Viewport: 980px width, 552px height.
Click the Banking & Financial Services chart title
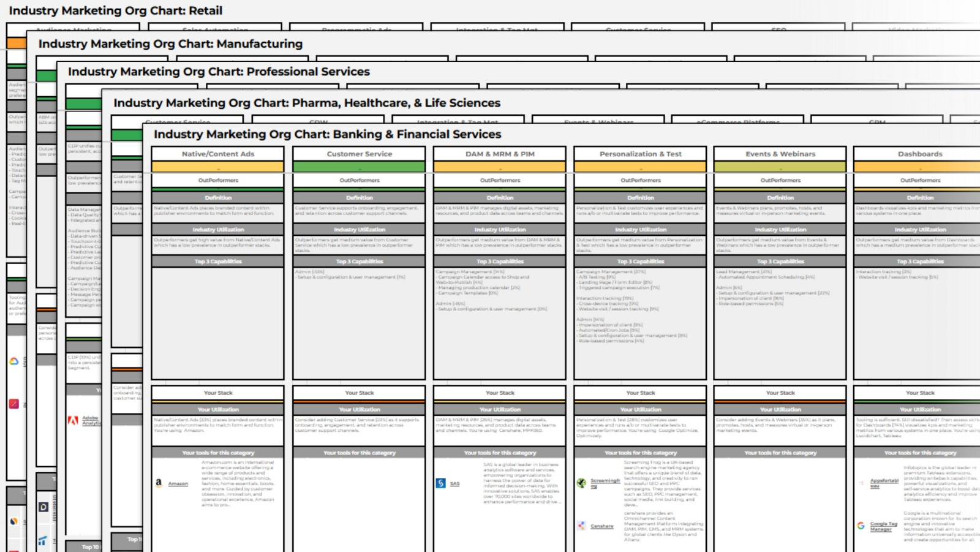(327, 134)
